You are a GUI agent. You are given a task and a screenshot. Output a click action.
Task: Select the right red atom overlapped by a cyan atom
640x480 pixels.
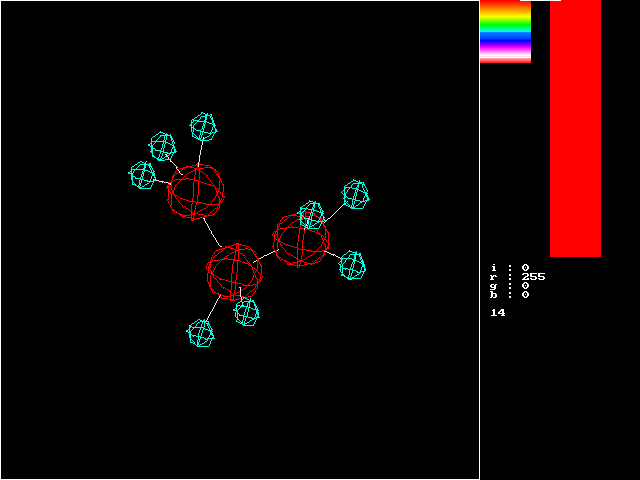pos(301,240)
